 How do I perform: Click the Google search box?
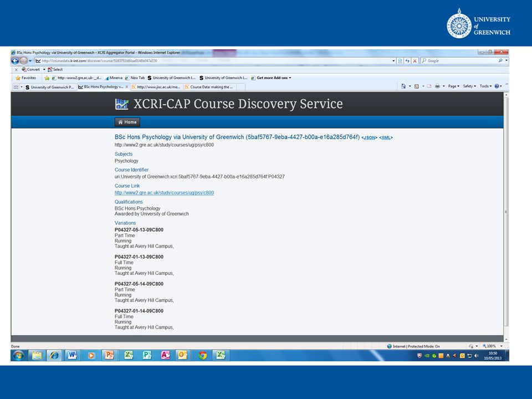(x=459, y=61)
